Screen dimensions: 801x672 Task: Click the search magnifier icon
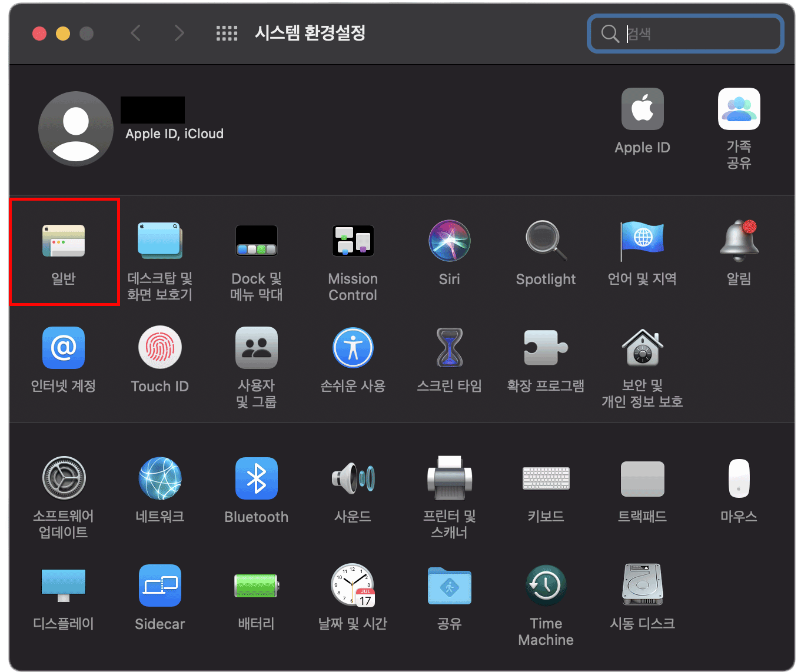click(x=610, y=34)
